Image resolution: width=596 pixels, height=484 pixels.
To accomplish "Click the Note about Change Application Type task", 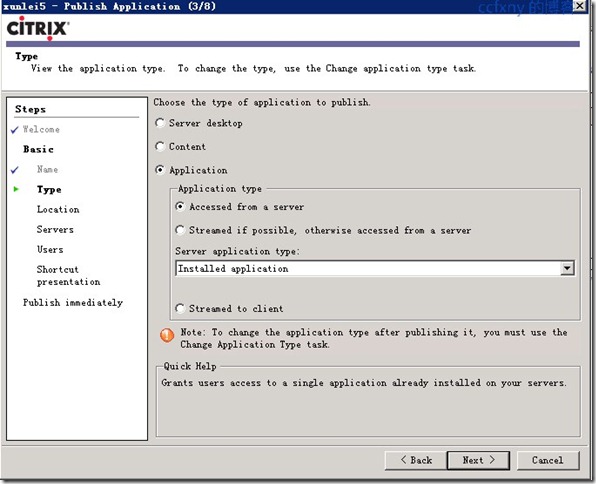I will 374,338.
